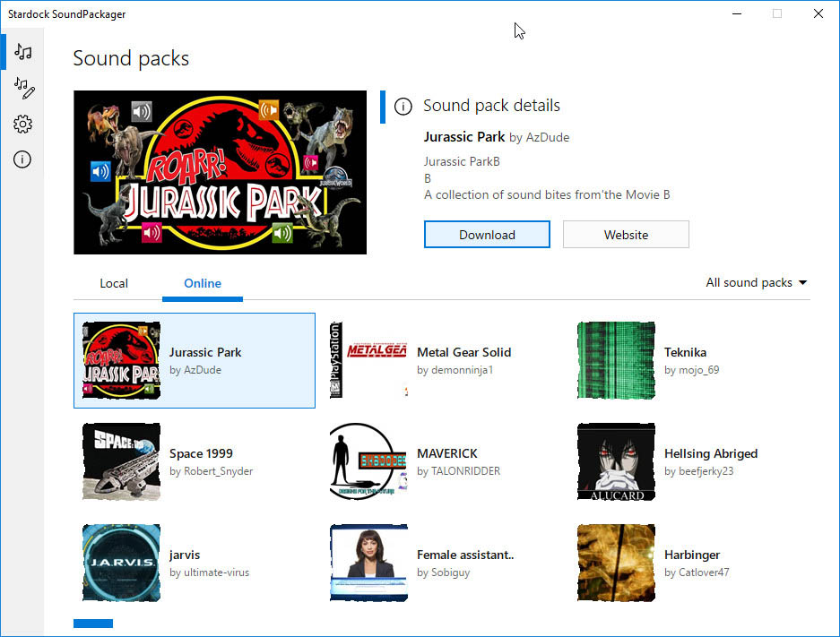The height and width of the screenshot is (637, 840).
Task: Select the Metal Gear Solid pack thumbnail
Action: (x=368, y=360)
